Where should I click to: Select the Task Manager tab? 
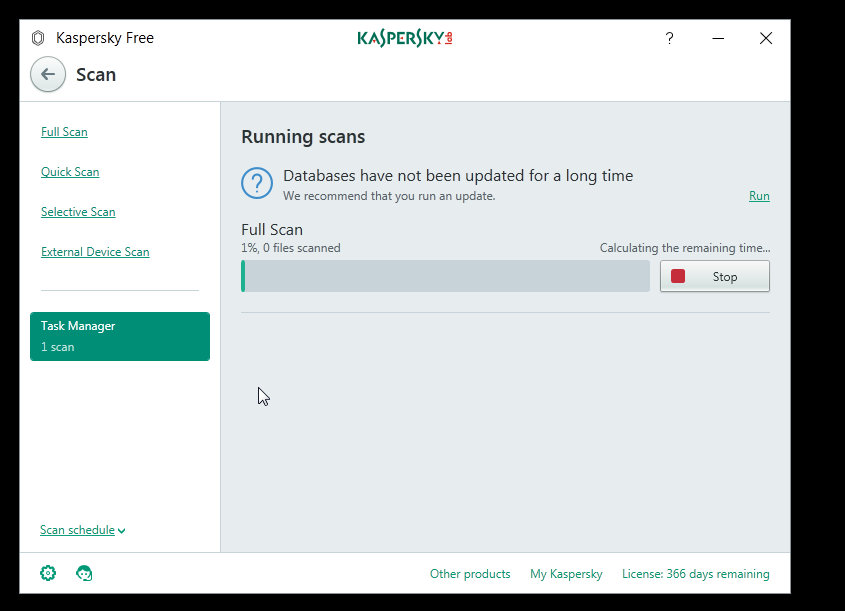pyautogui.click(x=120, y=336)
